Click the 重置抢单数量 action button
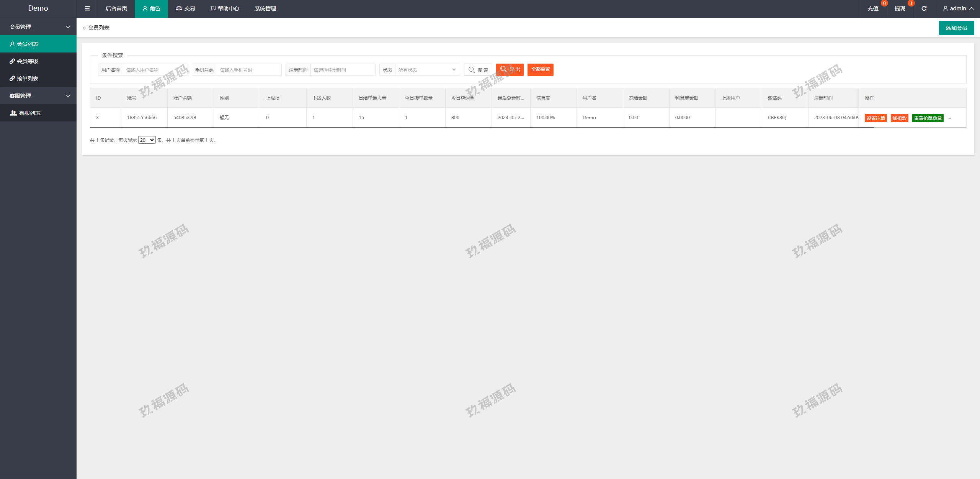Image resolution: width=980 pixels, height=479 pixels. pyautogui.click(x=927, y=118)
